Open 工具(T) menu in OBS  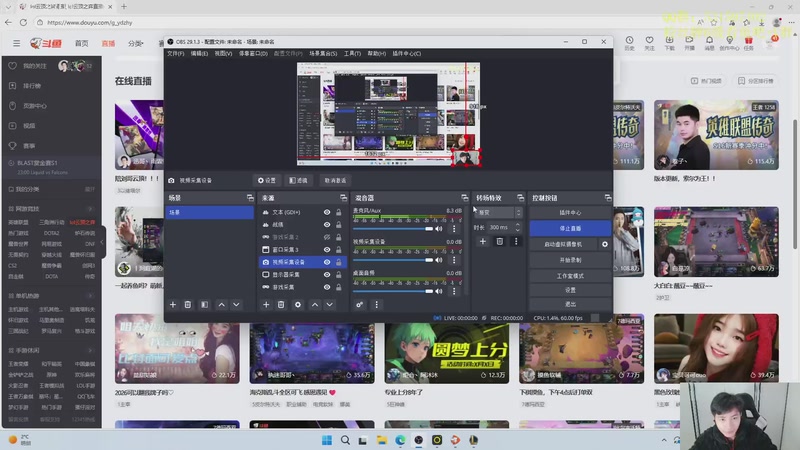pos(352,54)
